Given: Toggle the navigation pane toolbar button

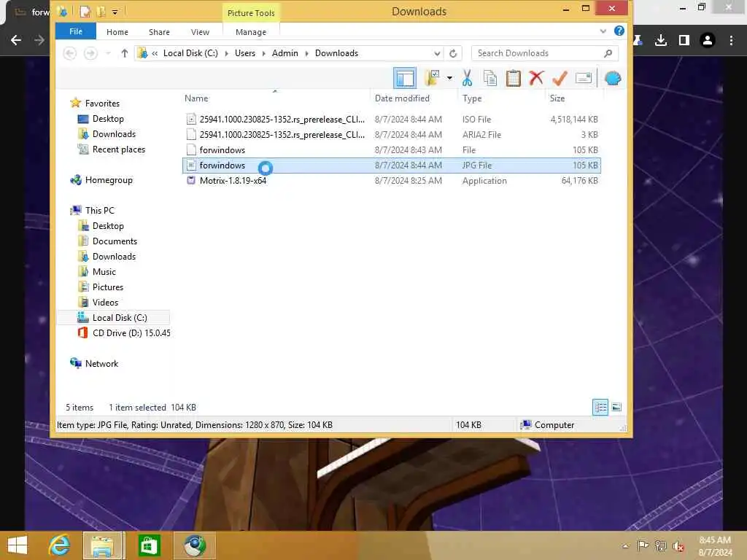Looking at the screenshot, I should coord(404,78).
